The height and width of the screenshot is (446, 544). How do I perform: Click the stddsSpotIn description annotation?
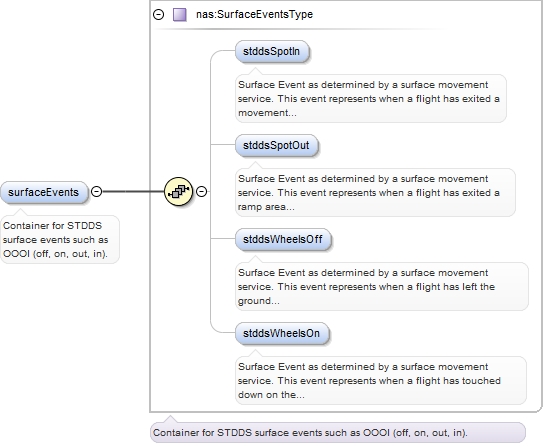pos(371,98)
